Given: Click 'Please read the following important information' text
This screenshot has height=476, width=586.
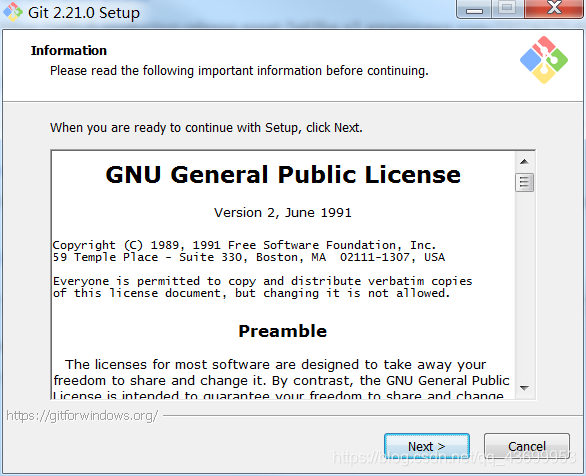Looking at the screenshot, I should click(239, 71).
